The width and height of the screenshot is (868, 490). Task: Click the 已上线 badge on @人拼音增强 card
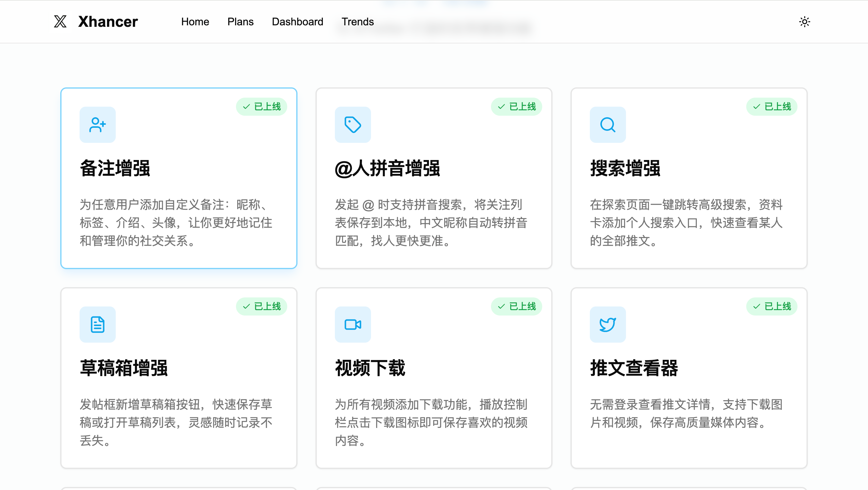click(516, 106)
